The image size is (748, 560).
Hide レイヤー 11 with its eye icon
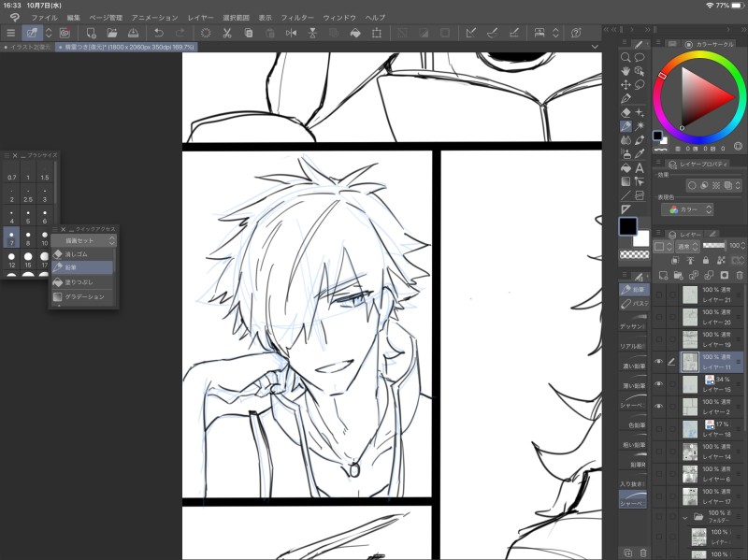pos(659,362)
